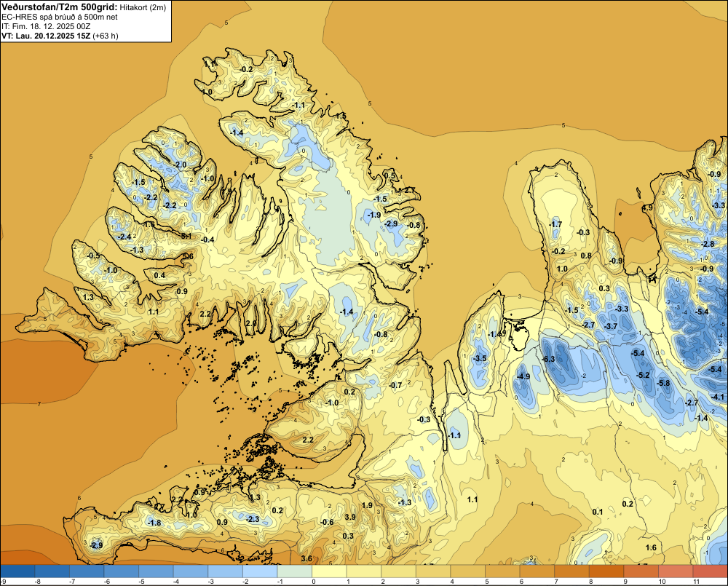This screenshot has height=586, width=728.
Task: Click the 0.8 temperature value
Action: [x=586, y=256]
